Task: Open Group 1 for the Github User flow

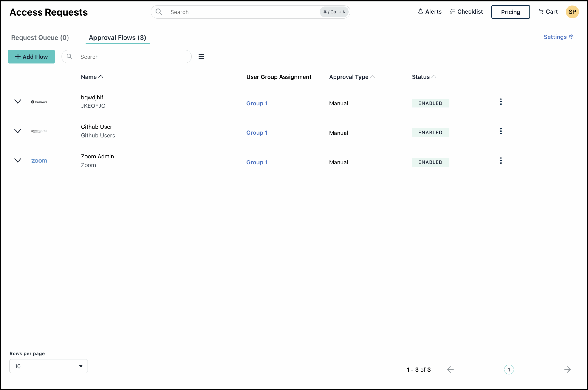Action: pos(257,133)
